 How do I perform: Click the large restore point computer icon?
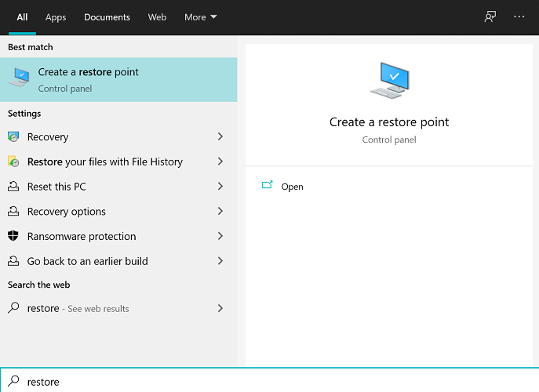click(x=389, y=80)
